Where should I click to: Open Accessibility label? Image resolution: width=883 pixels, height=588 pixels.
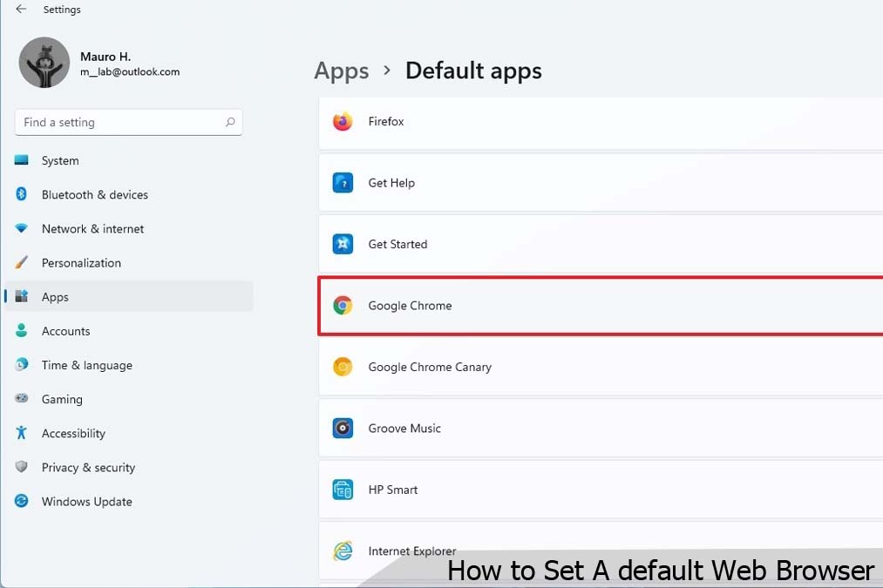point(73,433)
